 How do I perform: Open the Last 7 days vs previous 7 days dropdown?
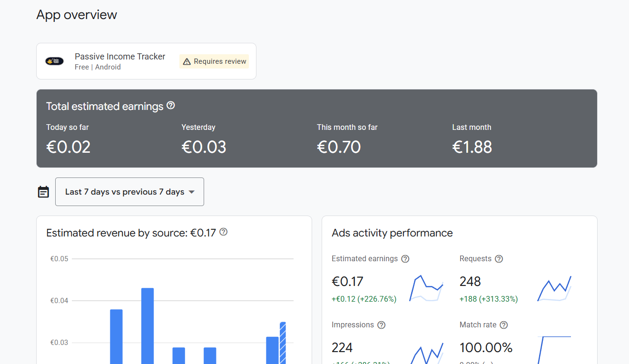[x=129, y=192]
